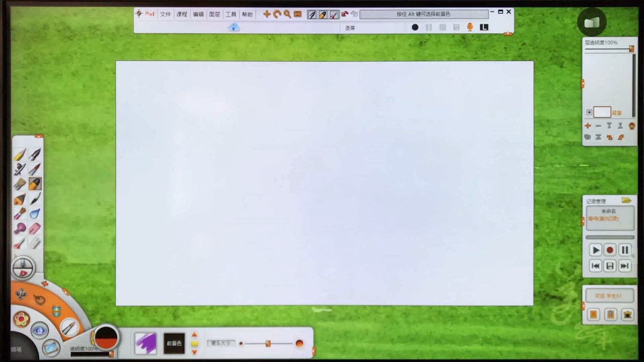644x362 pixels.
Task: Click the cloud upload icon
Action: [233, 28]
